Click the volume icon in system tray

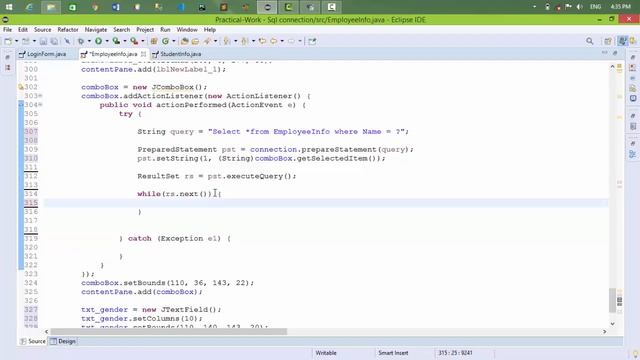[x=580, y=7]
